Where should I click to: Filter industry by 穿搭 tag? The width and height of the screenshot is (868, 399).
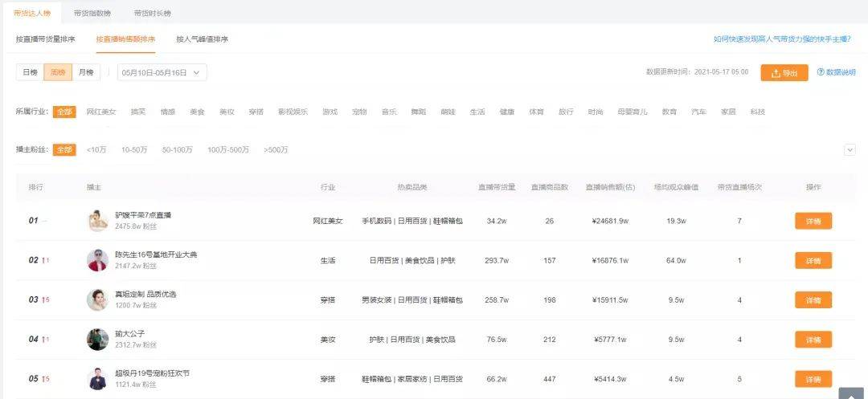click(256, 112)
